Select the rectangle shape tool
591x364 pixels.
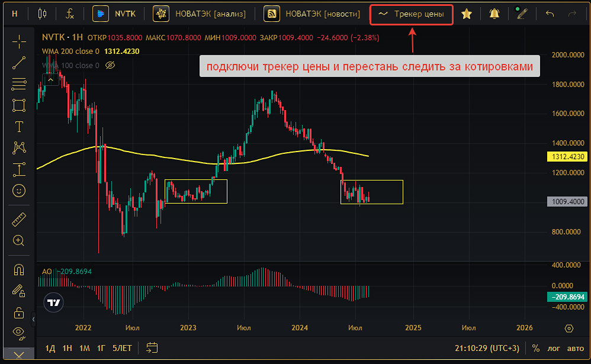pos(19,105)
